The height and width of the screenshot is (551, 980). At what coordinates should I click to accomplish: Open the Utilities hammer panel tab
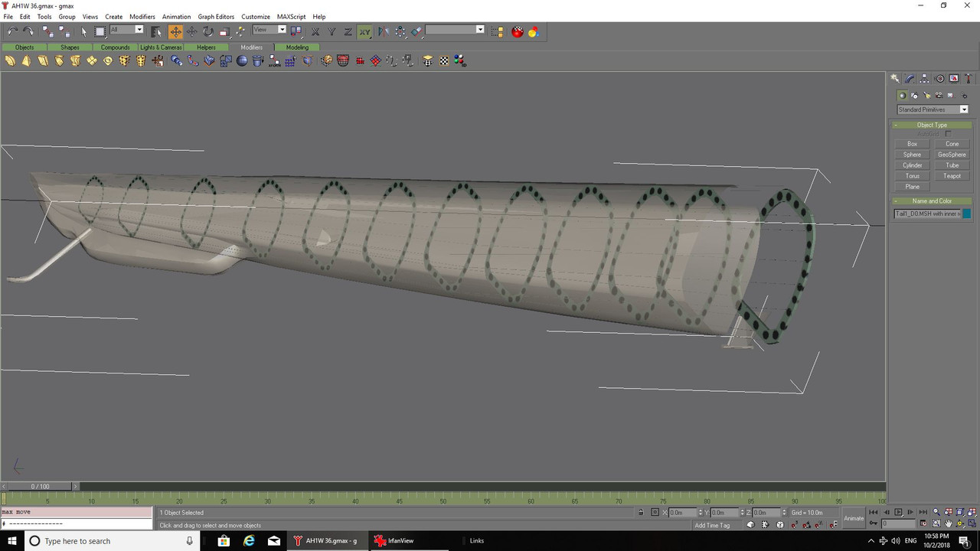[969, 79]
